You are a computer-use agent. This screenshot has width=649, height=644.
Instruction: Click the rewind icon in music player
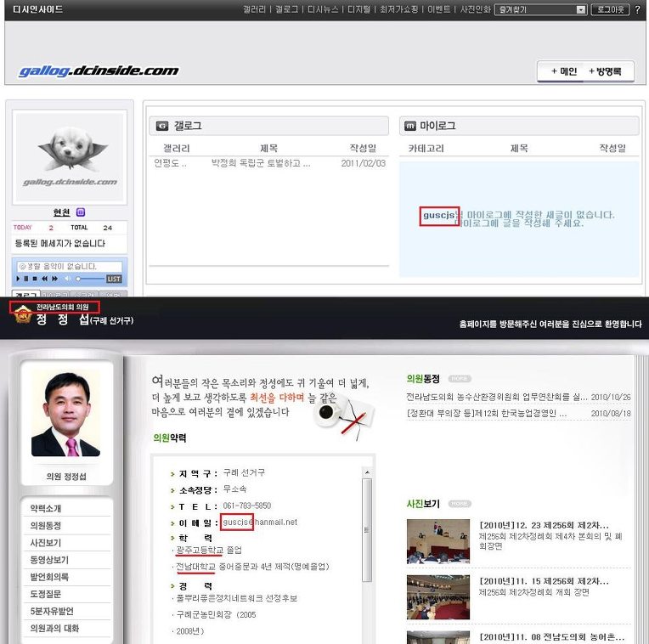tap(45, 279)
